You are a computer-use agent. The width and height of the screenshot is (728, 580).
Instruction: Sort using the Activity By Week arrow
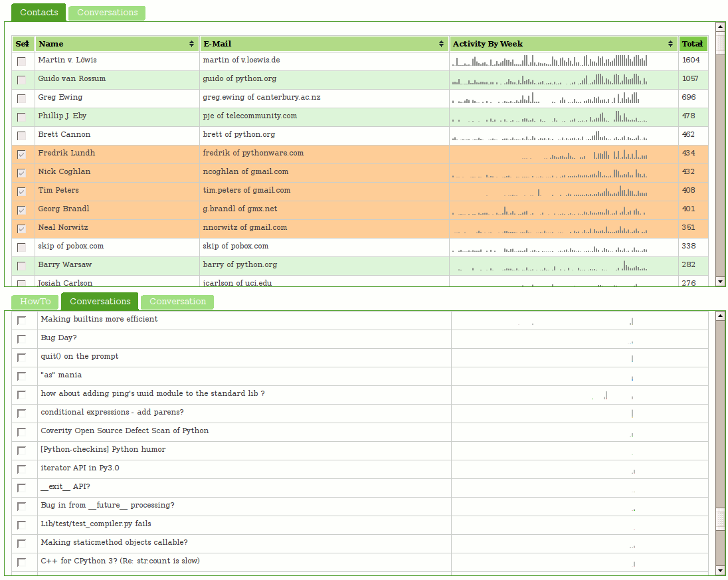click(670, 44)
